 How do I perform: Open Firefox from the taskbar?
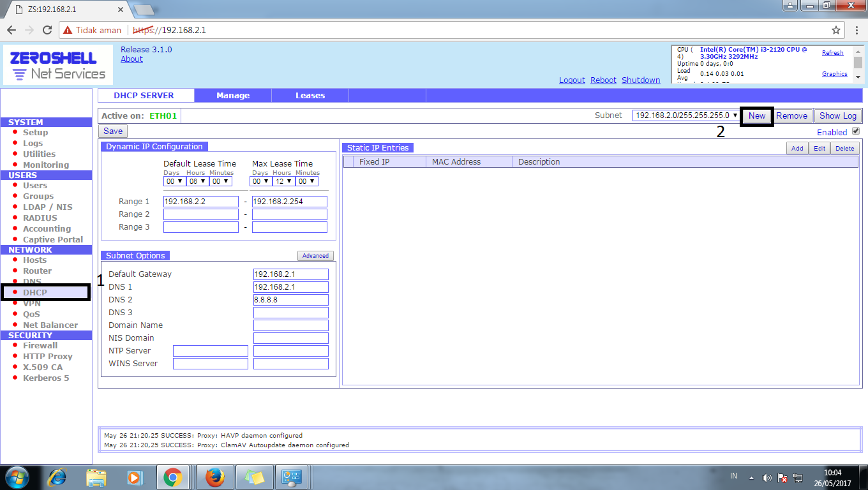pos(215,477)
